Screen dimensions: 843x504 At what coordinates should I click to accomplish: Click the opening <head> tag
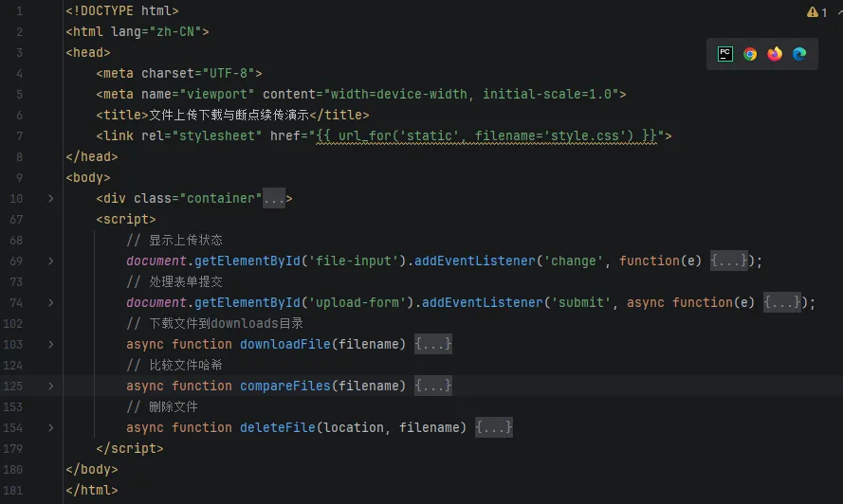(x=88, y=53)
